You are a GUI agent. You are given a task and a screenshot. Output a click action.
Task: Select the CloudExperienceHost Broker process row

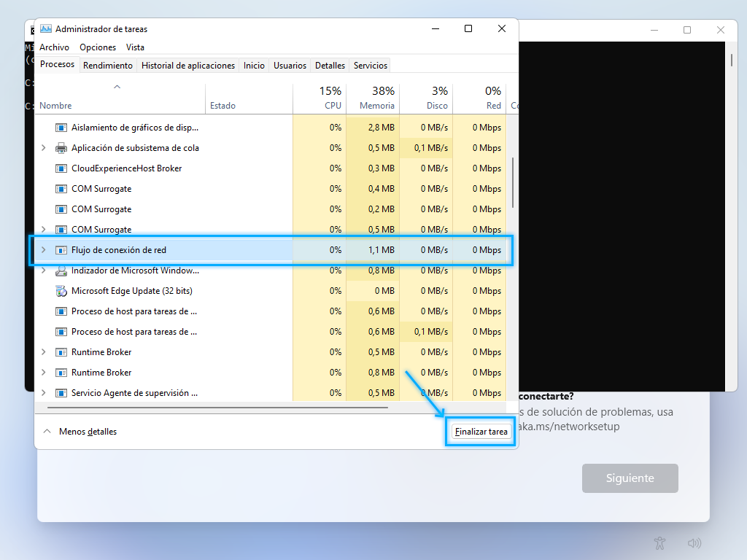[271, 168]
